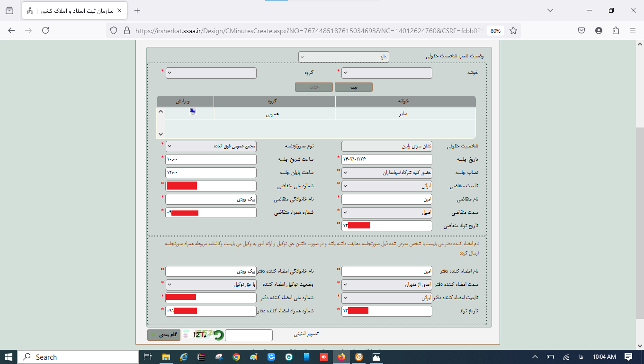Open a new browser tab
This screenshot has width=644, height=364.
pyautogui.click(x=137, y=10)
